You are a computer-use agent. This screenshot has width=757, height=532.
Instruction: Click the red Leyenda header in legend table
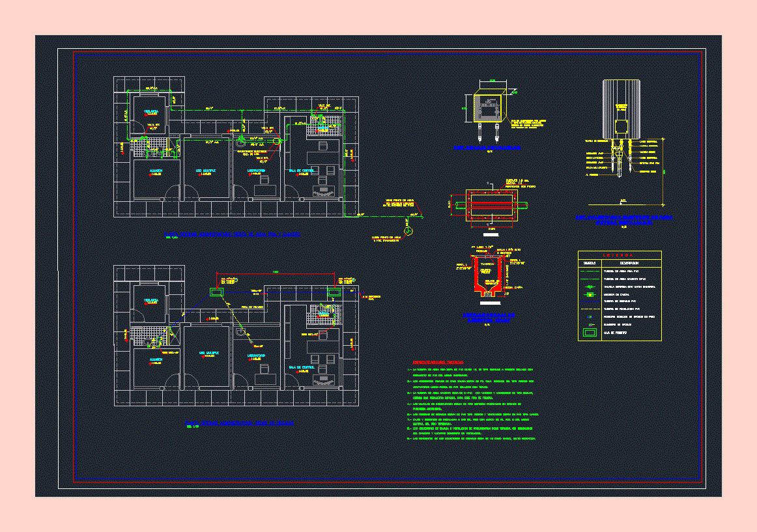point(620,255)
